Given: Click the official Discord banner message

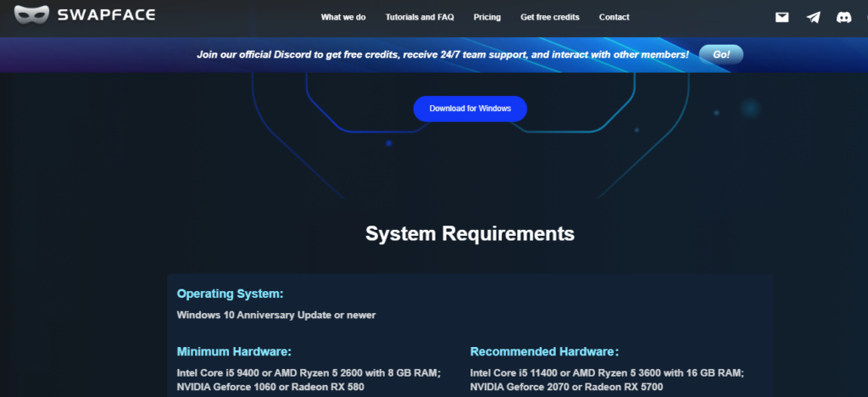Looking at the screenshot, I should (x=442, y=54).
